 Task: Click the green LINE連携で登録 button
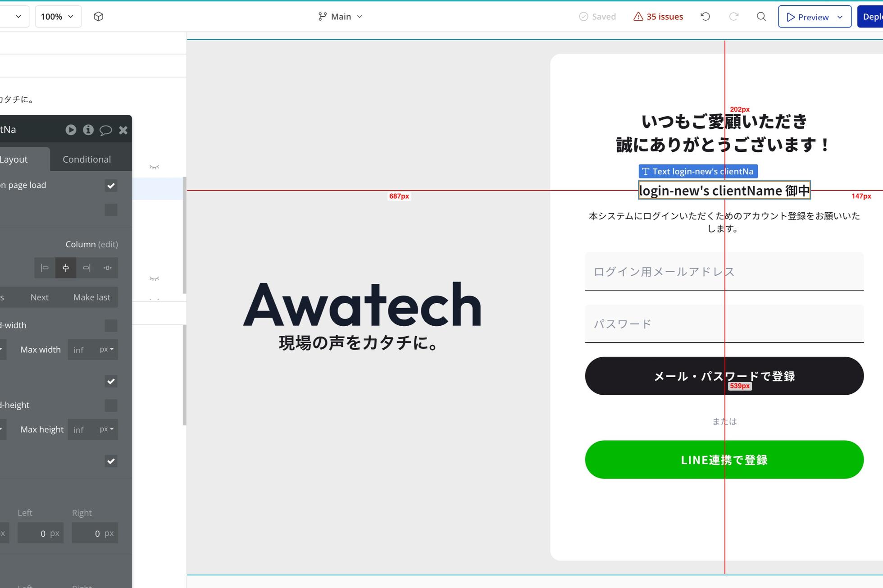coord(724,460)
